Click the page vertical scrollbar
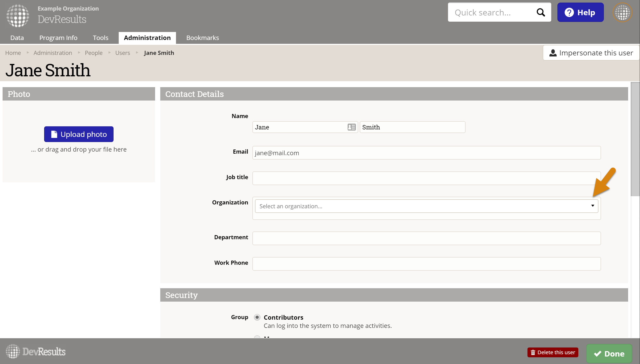 tap(635, 139)
